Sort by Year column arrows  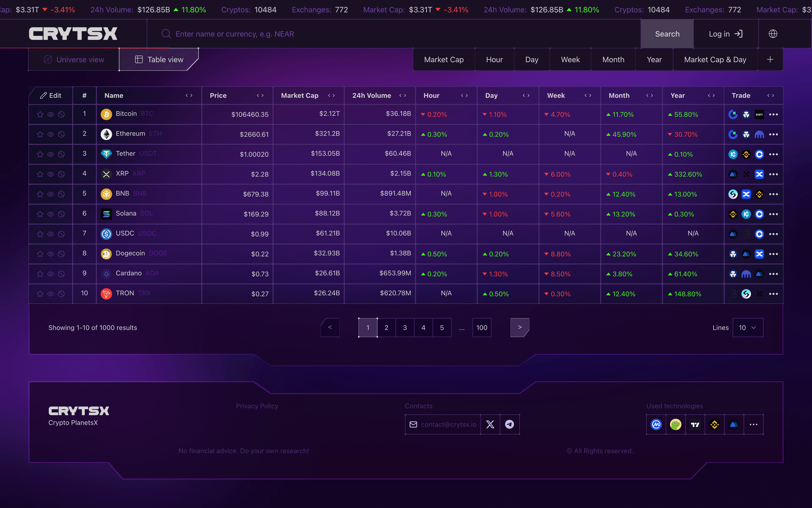point(712,95)
